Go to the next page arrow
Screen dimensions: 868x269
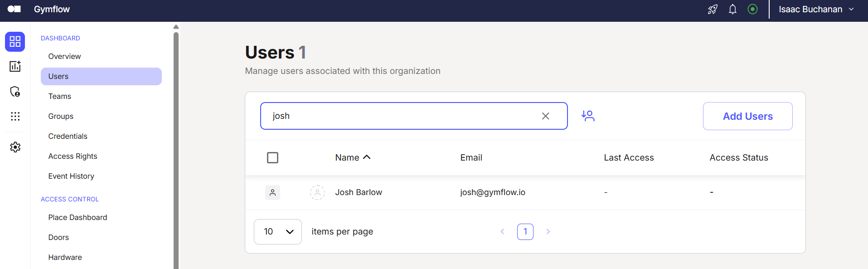coord(548,232)
